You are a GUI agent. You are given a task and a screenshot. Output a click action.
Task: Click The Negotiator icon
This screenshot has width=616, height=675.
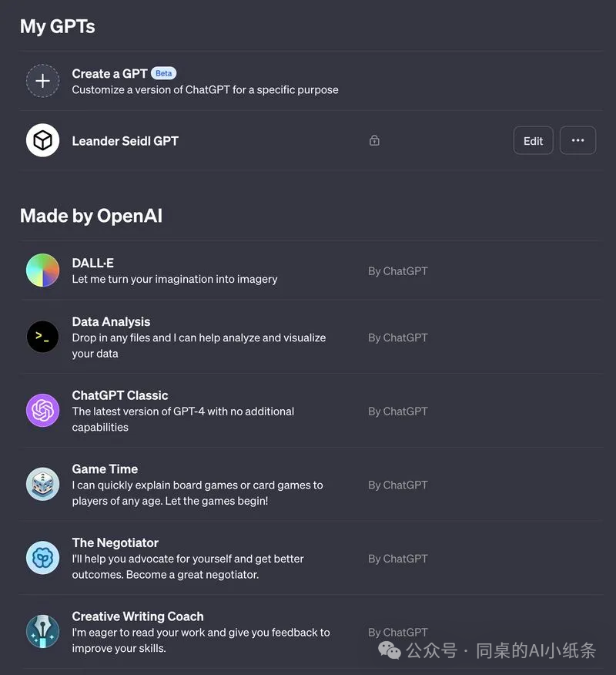[43, 558]
